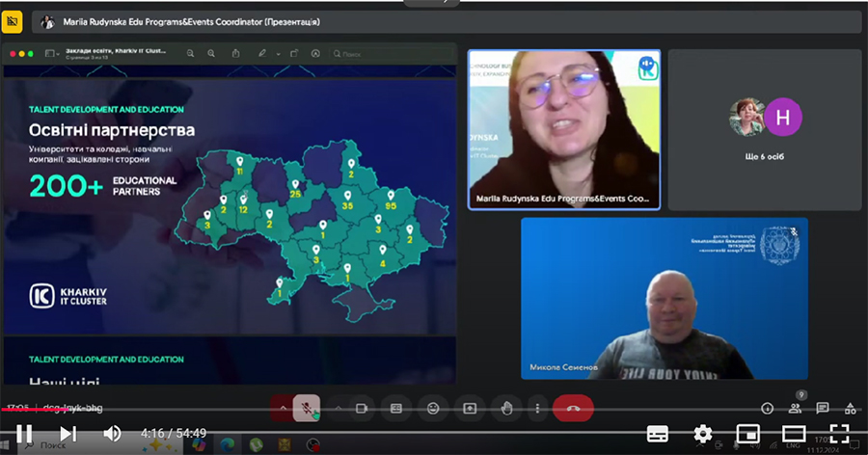Click the map pin labeled 11
Image resolution: width=868 pixels, height=455 pixels.
(240, 162)
